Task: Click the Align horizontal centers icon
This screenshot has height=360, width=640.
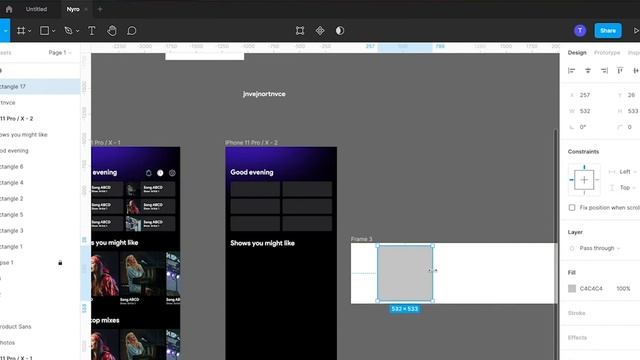Action: pos(588,71)
